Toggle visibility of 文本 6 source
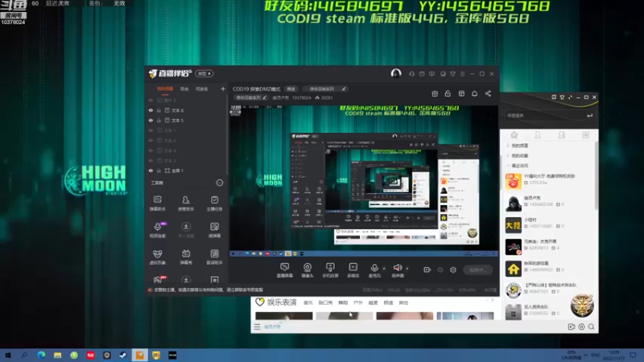 coord(151,110)
